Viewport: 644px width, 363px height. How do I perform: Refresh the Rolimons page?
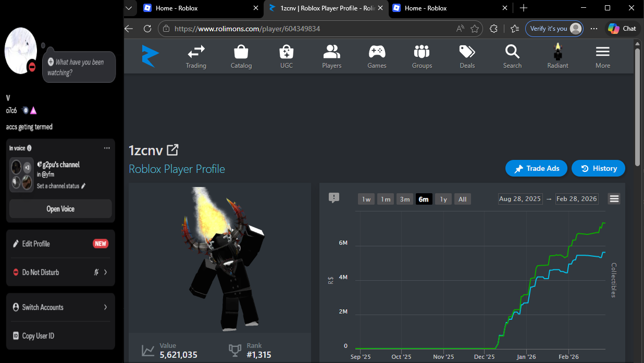click(147, 29)
